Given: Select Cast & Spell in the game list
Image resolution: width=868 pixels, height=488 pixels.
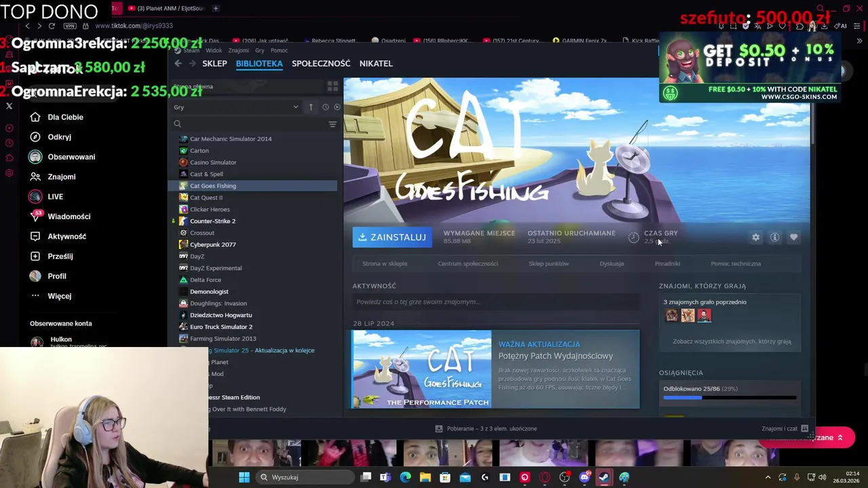Looking at the screenshot, I should coord(206,174).
